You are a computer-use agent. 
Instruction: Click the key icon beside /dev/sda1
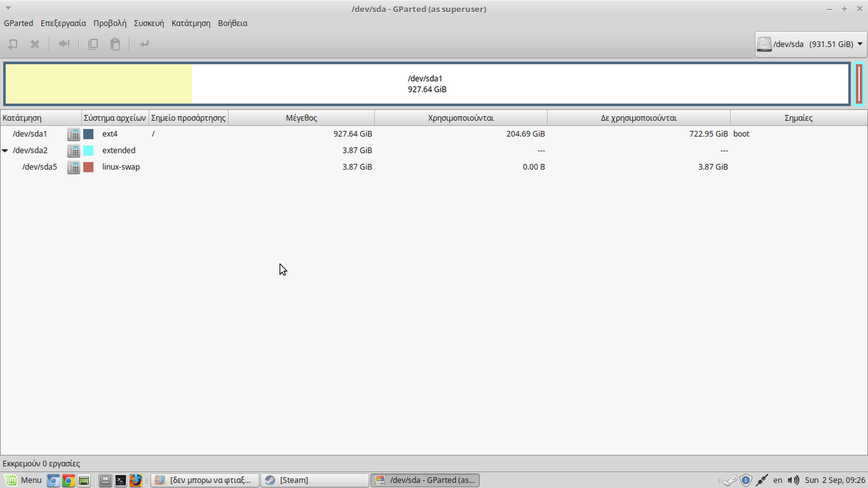(73, 134)
